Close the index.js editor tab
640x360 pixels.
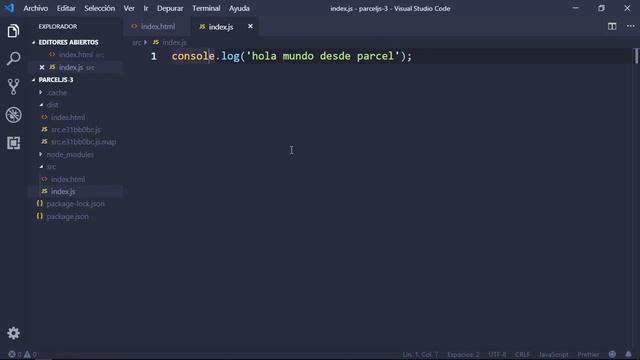point(250,27)
